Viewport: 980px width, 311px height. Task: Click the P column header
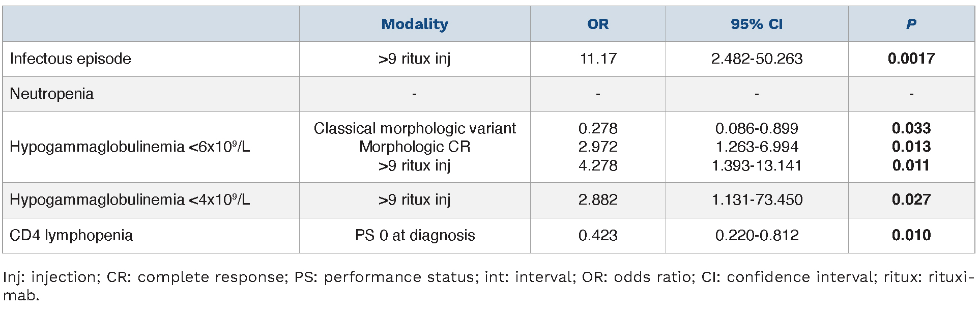point(911,24)
